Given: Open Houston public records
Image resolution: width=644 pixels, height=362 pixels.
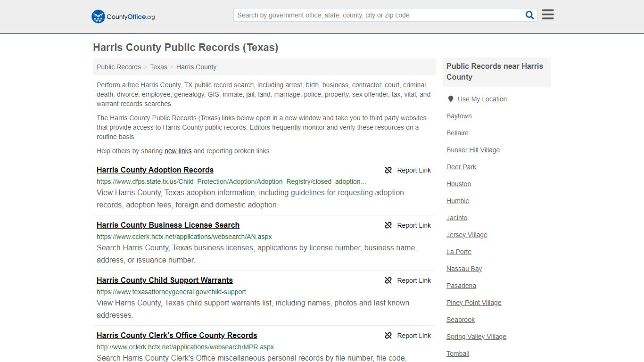Looking at the screenshot, I should pyautogui.click(x=459, y=184).
